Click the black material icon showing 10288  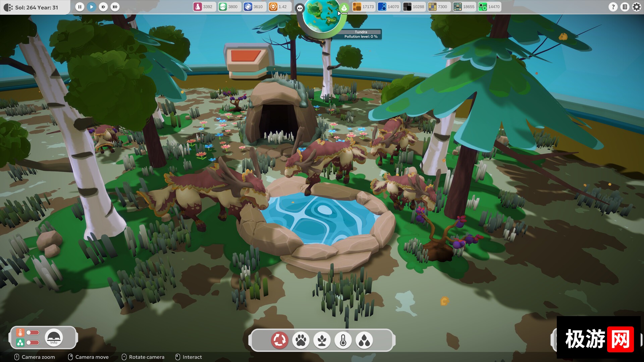407,7
